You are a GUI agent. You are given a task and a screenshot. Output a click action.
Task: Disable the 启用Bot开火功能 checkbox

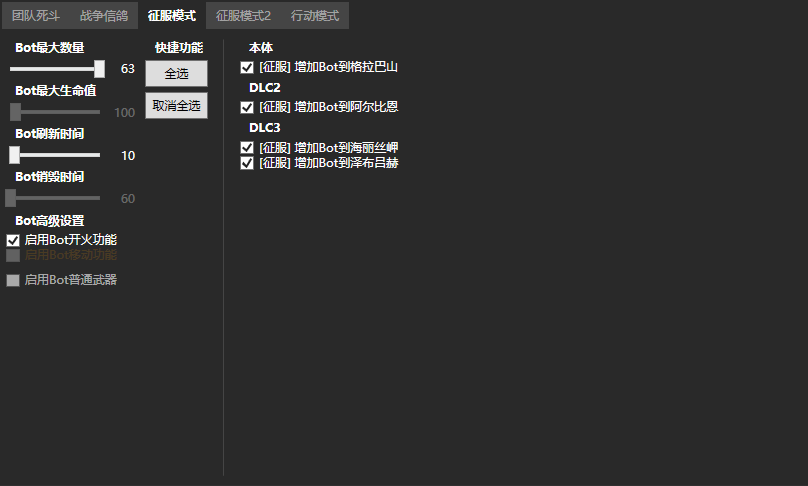13,240
